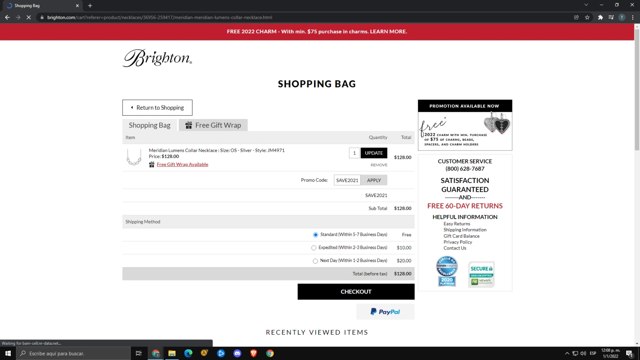Open the Brave browser taskbar icon
The image size is (640, 360).
click(253, 353)
